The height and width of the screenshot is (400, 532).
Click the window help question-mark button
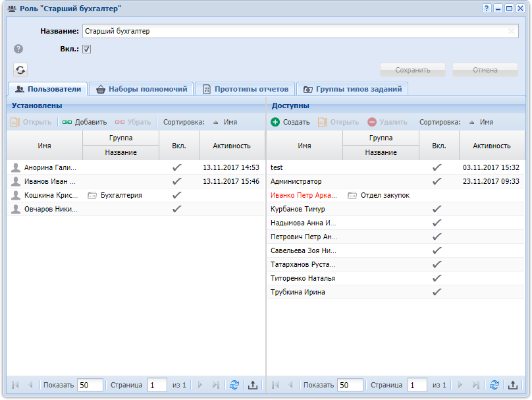(487, 9)
